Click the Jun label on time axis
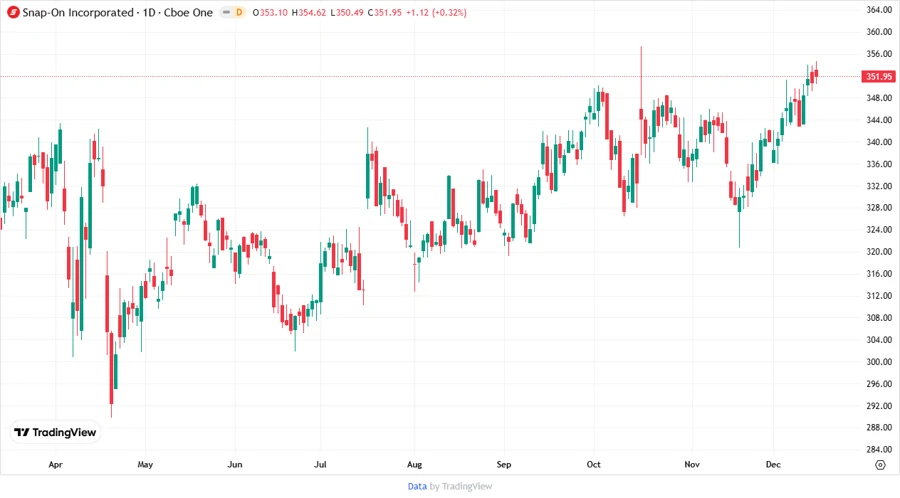This screenshot has height=498, width=900. [235, 464]
